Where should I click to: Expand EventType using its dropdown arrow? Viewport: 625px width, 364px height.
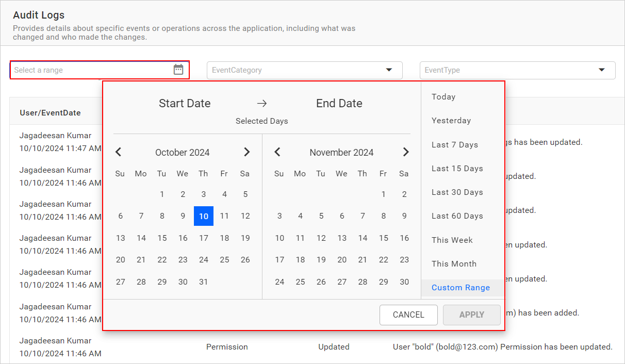click(601, 70)
